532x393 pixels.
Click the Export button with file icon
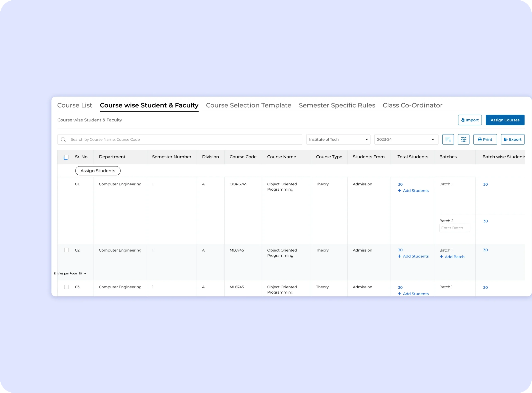pos(512,139)
